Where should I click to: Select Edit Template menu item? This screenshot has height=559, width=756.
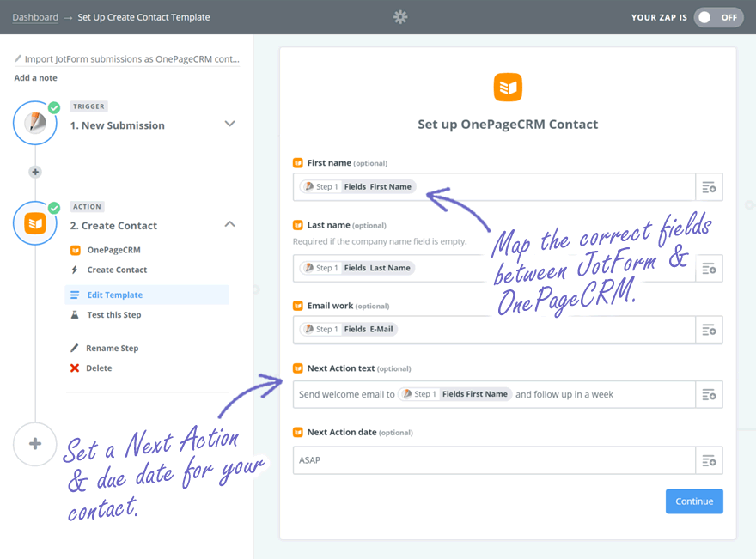[147, 295]
